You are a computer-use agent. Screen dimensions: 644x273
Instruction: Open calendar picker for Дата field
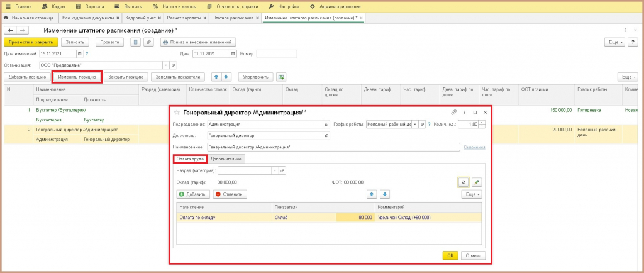[233, 53]
